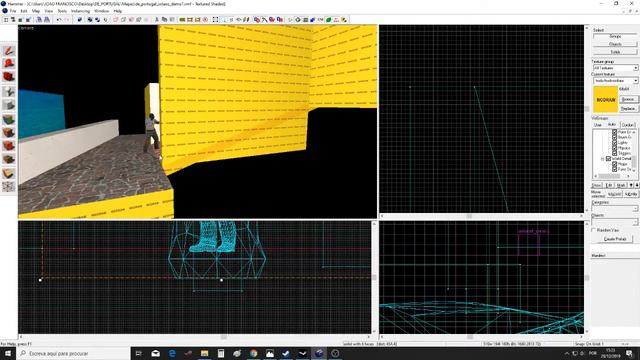Select the Apply Decals tool
The width and height of the screenshot is (640, 360).
tap(9, 146)
